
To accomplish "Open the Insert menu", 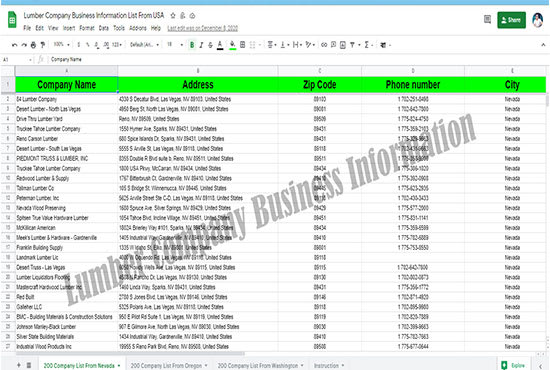I will pos(69,28).
